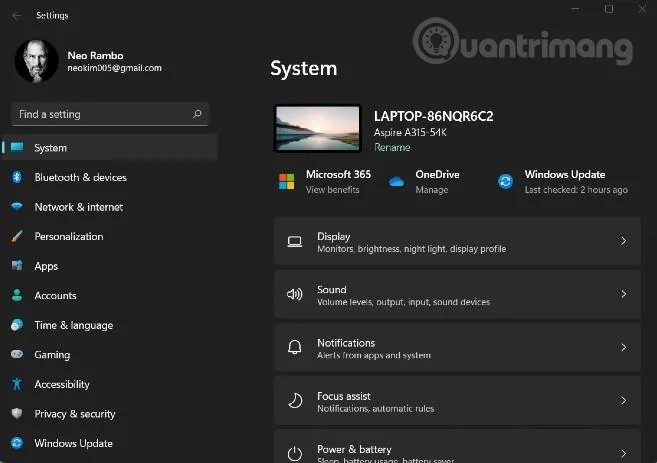Expand Focus assist chevron
This screenshot has width=657, height=463.
(623, 401)
